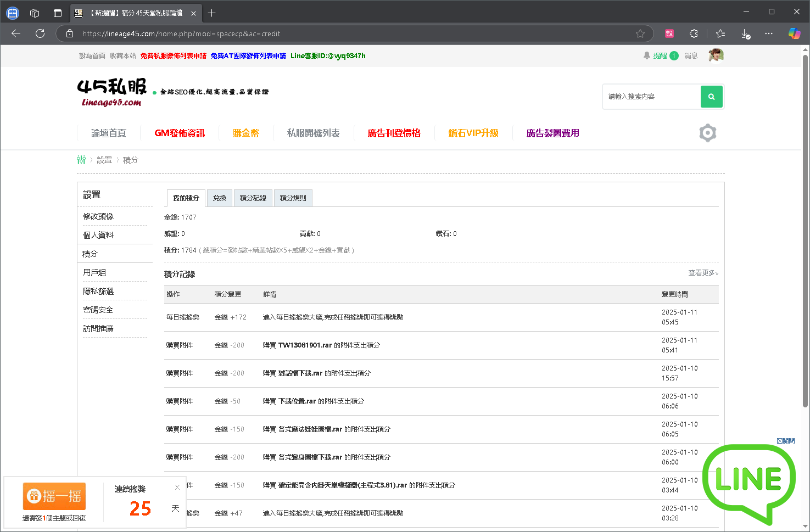Open the translate extension icon
This screenshot has width=810, height=532.
coord(669,33)
